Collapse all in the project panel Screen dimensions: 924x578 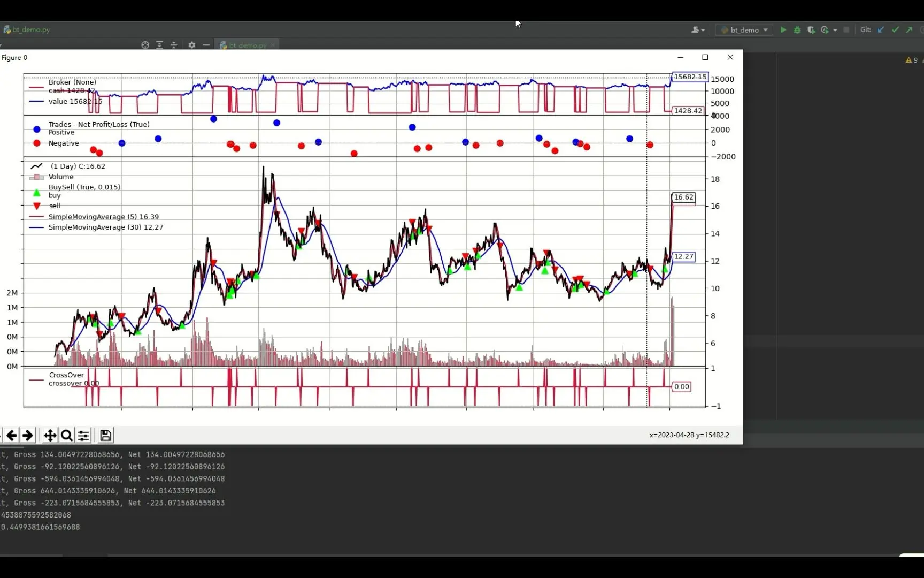(x=174, y=45)
